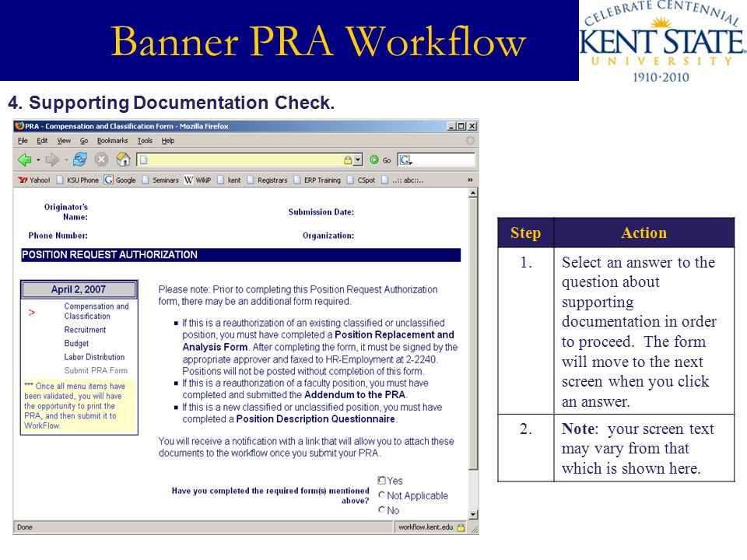
Task: Click the Submit PRA Form link
Action: click(x=96, y=370)
